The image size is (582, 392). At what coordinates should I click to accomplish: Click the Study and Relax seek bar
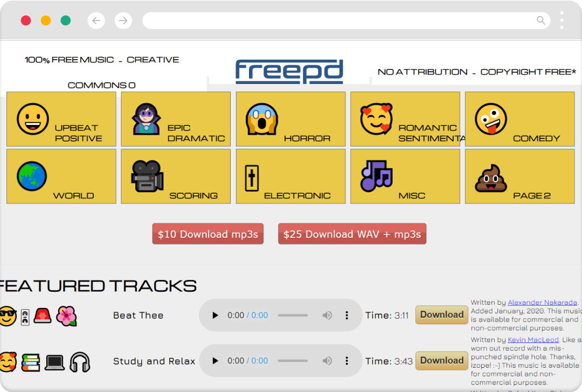coord(293,361)
